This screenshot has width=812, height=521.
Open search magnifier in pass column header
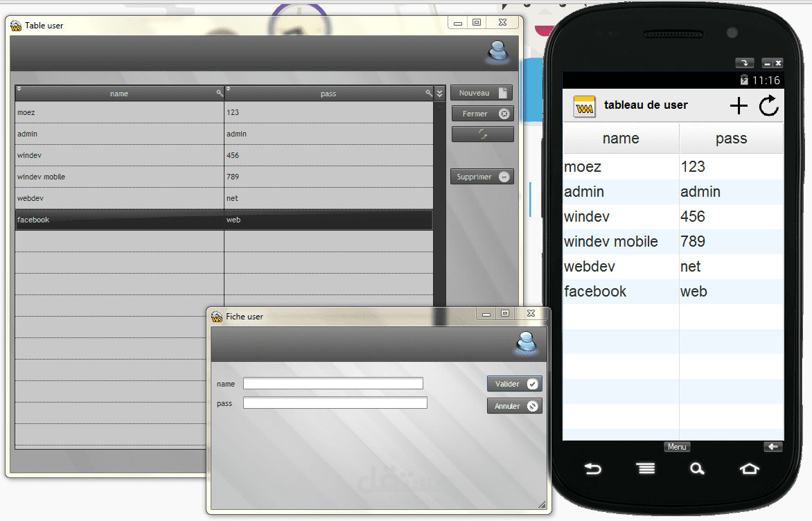tap(429, 94)
